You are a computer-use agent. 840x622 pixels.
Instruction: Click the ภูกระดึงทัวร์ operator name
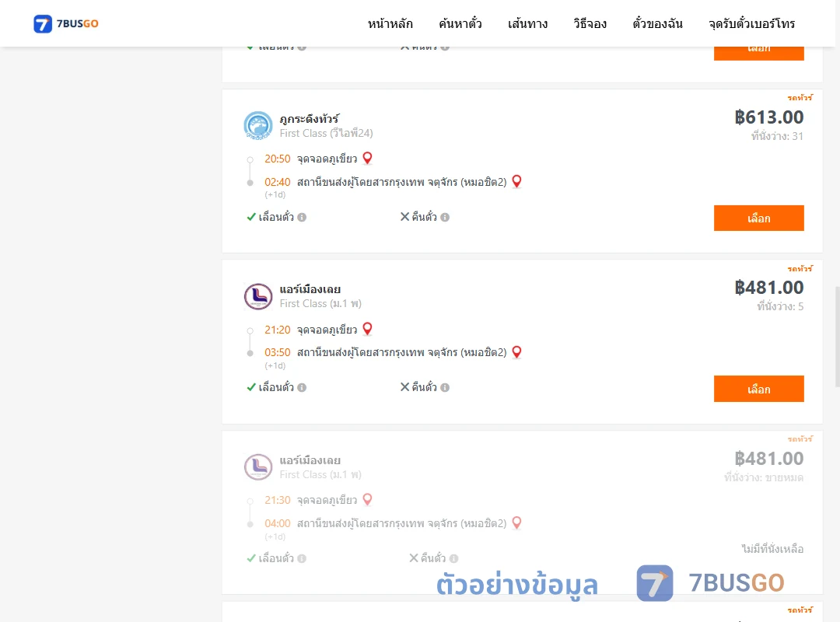tap(309, 118)
